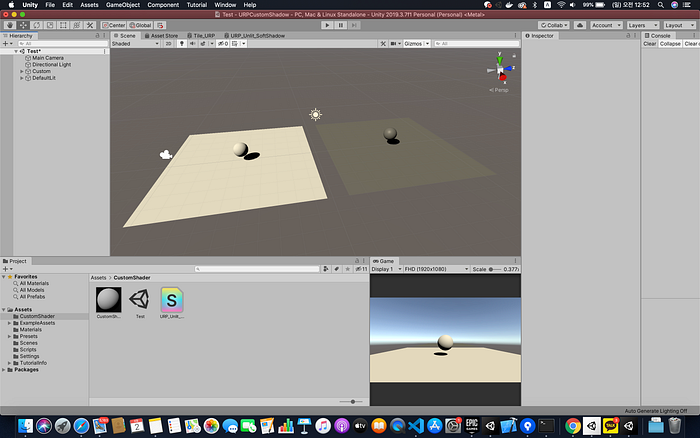Toggle 2D view in Scene
The width and height of the screenshot is (700, 438).
[x=168, y=43]
